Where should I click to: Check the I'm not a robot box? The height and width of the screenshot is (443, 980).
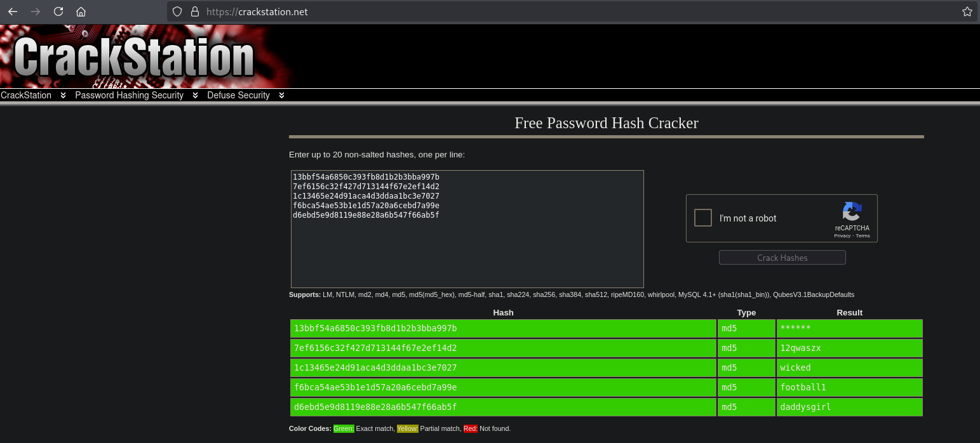coord(703,218)
